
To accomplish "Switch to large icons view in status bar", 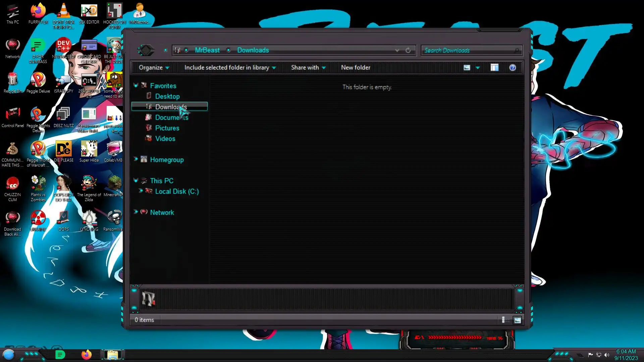I will 518,320.
